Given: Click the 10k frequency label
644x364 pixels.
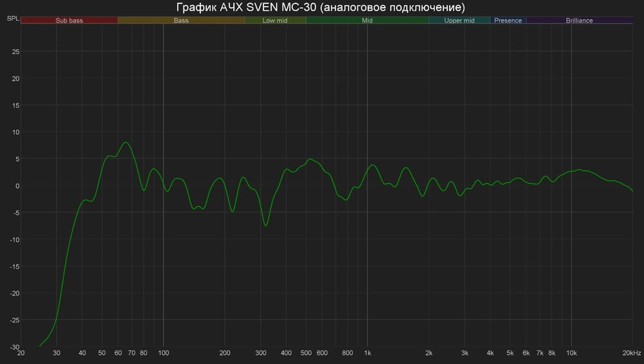Looking at the screenshot, I should point(571,353).
